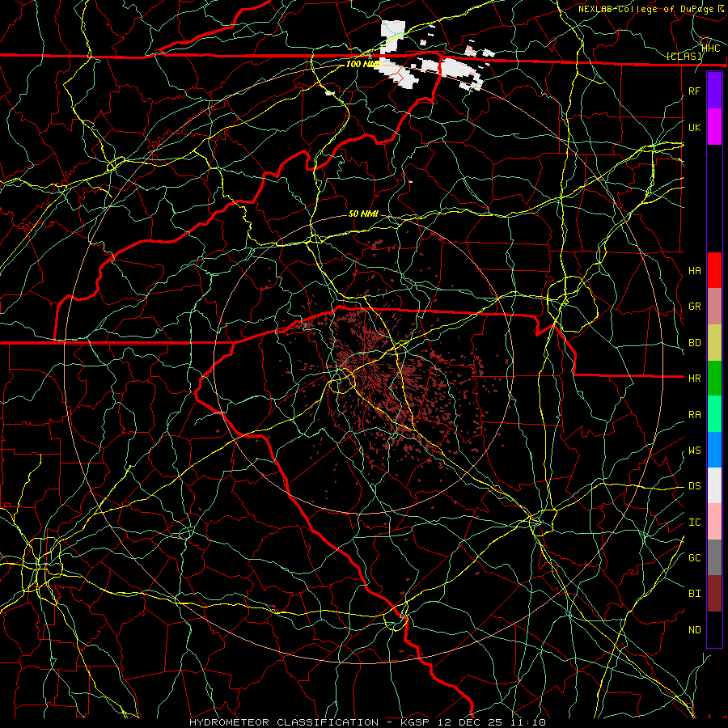Click the RF legend label
The image size is (728, 728).
(695, 91)
